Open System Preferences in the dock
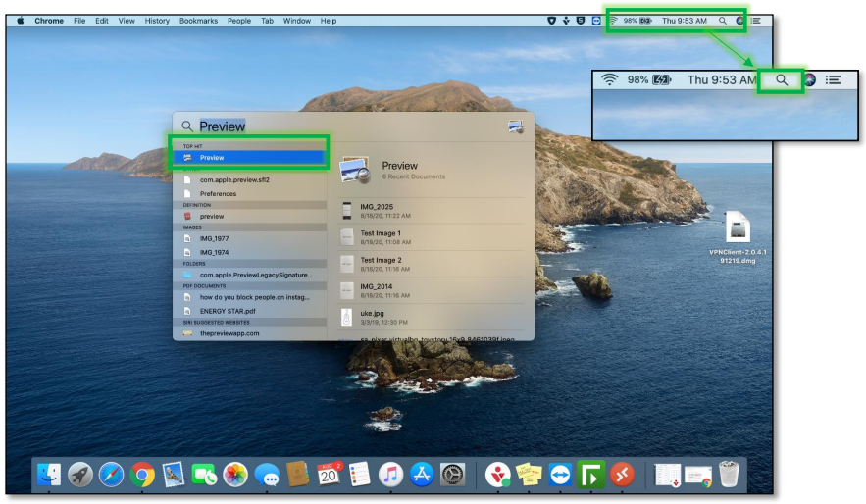The image size is (866, 504). tap(452, 476)
